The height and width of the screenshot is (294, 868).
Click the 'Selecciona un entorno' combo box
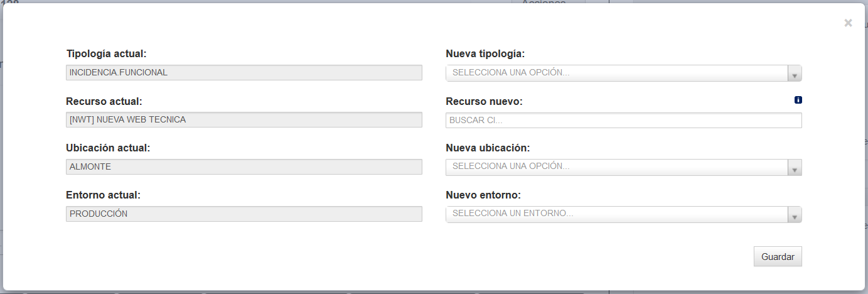[x=624, y=215]
